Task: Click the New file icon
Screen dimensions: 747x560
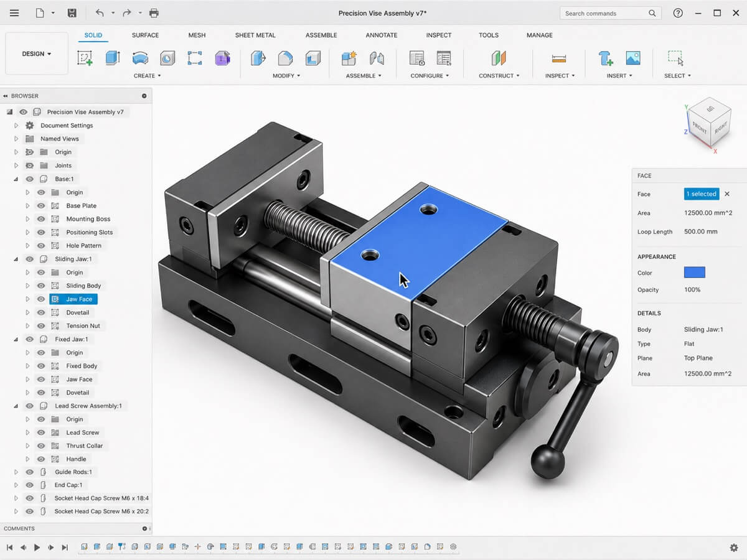Action: coord(40,13)
